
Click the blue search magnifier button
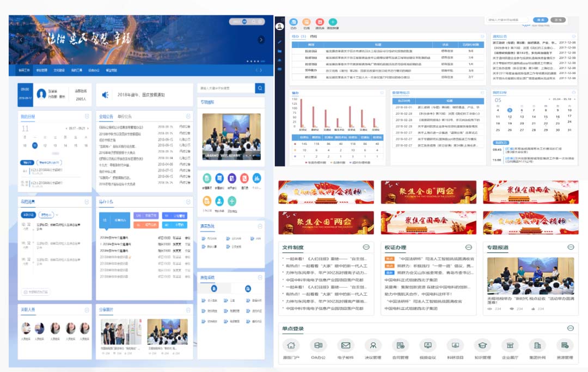click(260, 88)
